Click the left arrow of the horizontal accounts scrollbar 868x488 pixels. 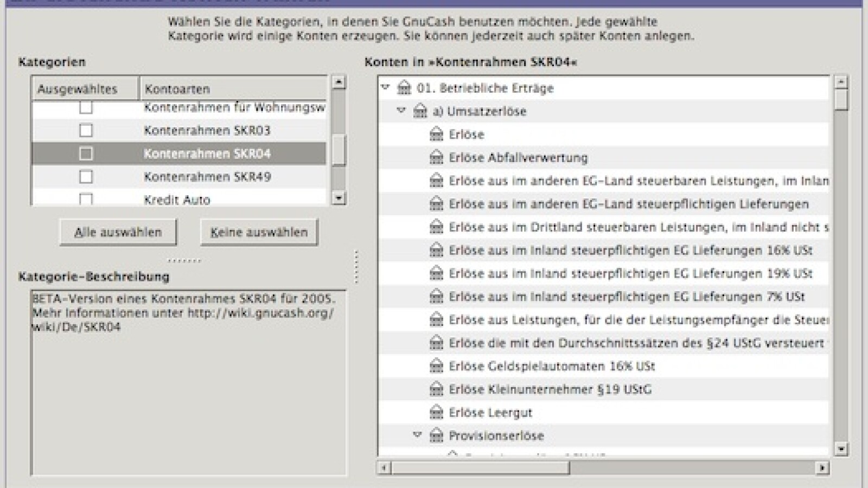pyautogui.click(x=384, y=467)
